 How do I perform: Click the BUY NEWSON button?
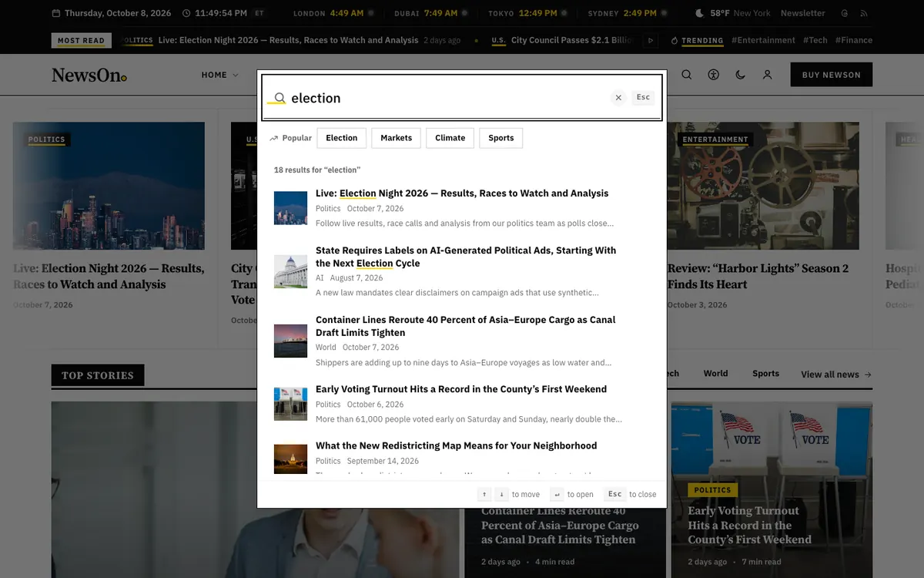pos(832,75)
